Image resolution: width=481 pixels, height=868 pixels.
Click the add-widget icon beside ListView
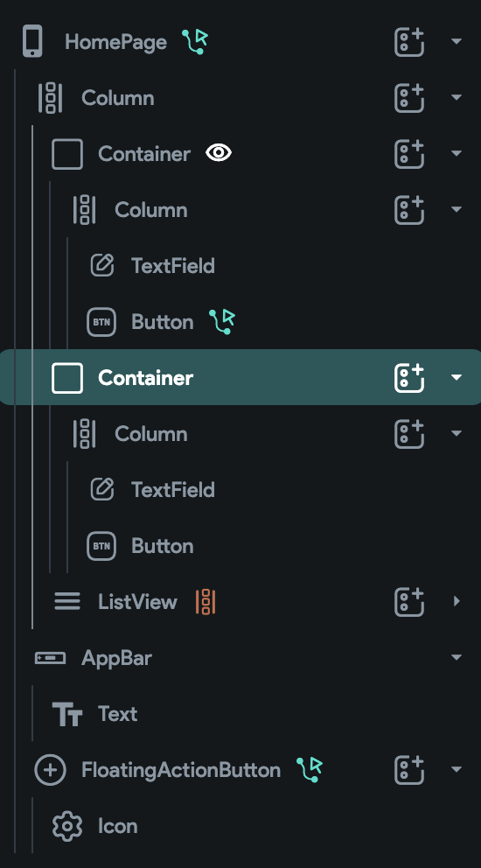click(409, 602)
